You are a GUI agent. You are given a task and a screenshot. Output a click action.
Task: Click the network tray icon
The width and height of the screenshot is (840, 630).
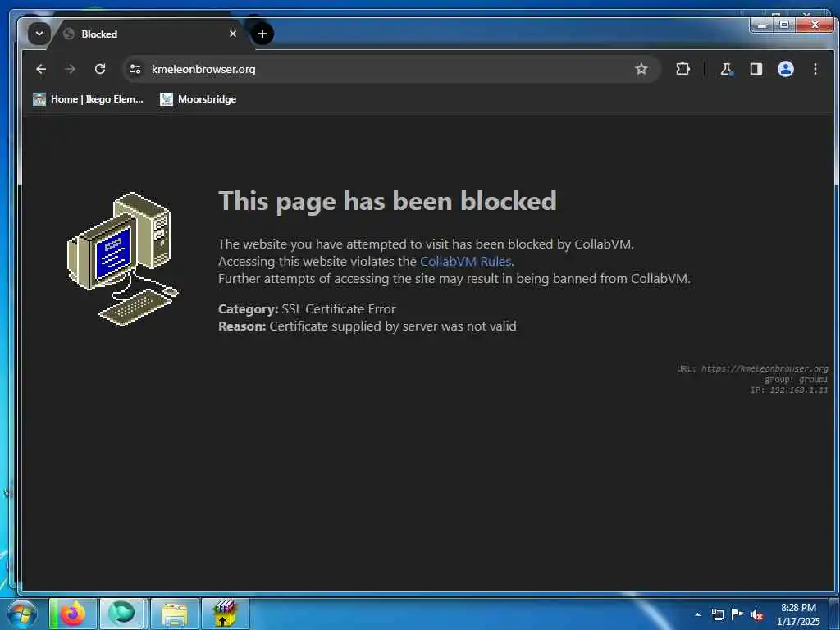coord(718,614)
